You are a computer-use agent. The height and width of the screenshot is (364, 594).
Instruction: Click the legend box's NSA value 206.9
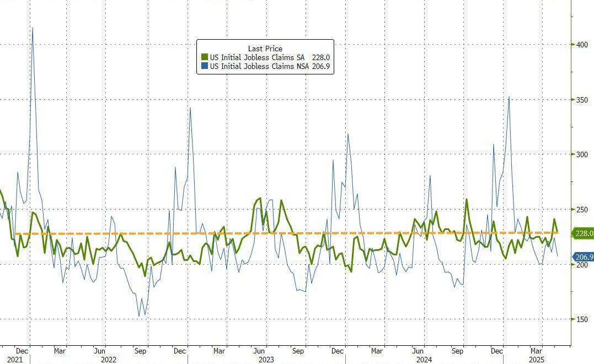320,66
